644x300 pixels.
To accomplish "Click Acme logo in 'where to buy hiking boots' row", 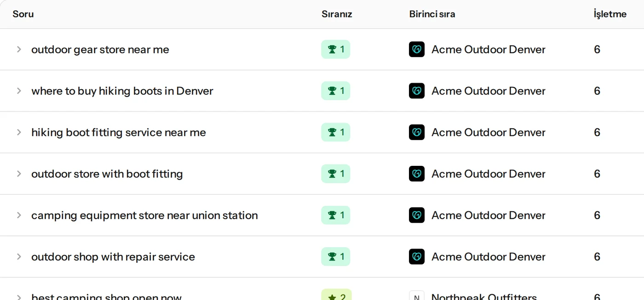I will [417, 91].
